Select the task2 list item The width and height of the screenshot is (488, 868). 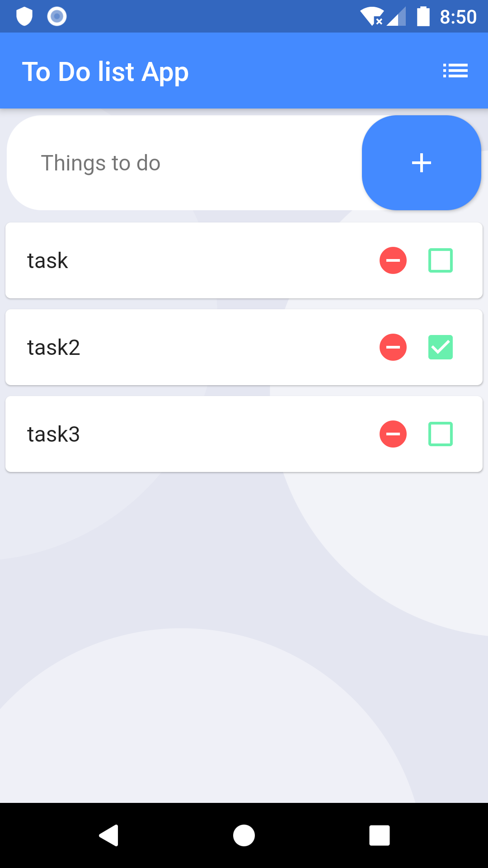tap(244, 347)
